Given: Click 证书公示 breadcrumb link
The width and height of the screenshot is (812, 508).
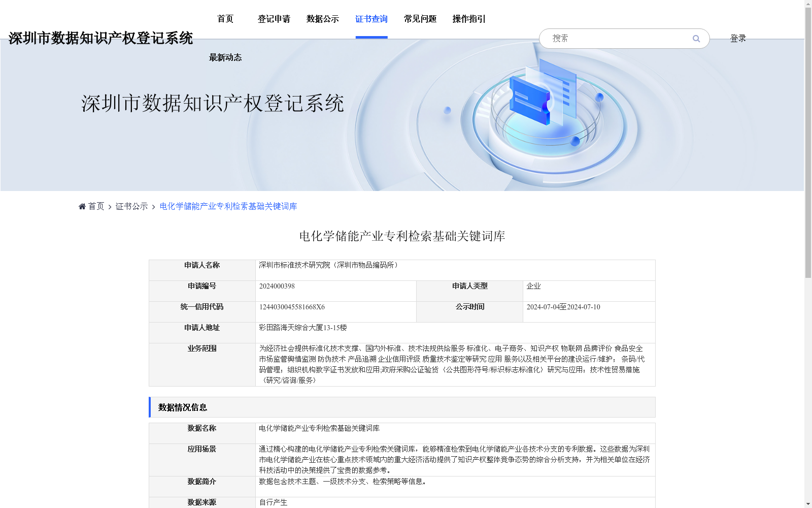Looking at the screenshot, I should click(132, 206).
